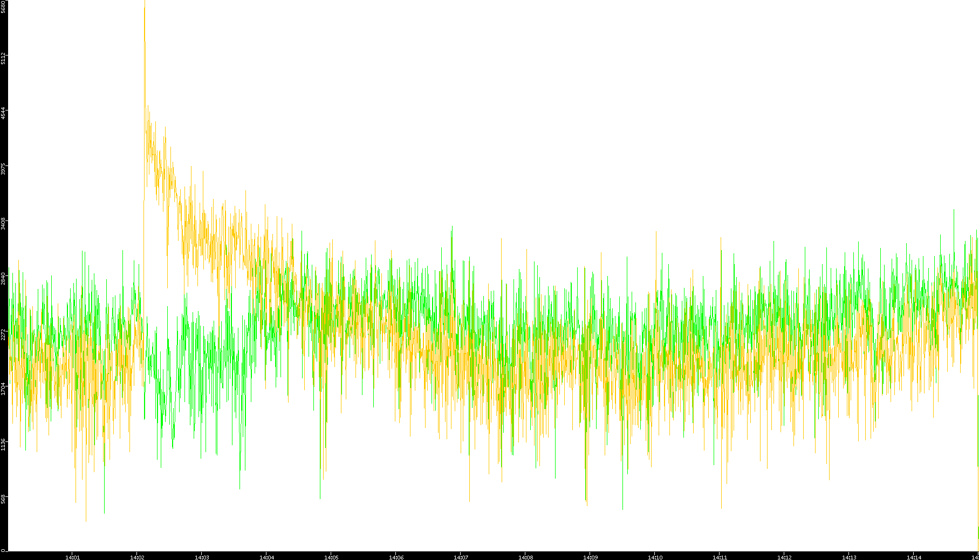The width and height of the screenshot is (979, 560).
Task: Click the 5680 y-axis maximum label
Action: click(3, 6)
